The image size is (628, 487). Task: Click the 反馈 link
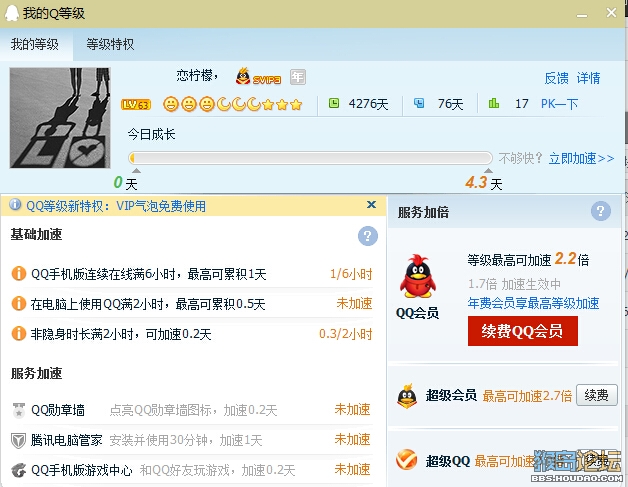point(556,78)
